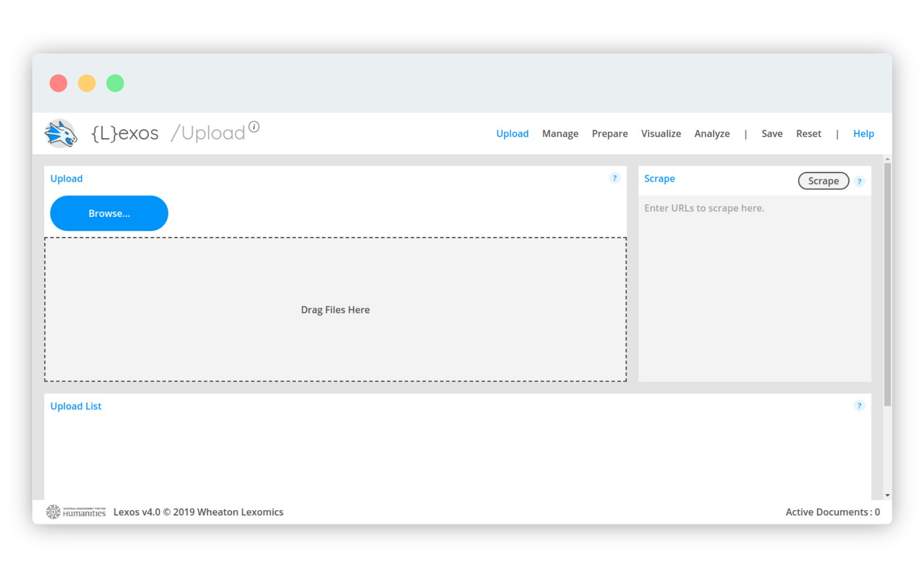Open the Analyze menu
The image size is (924, 578).
coord(712,133)
